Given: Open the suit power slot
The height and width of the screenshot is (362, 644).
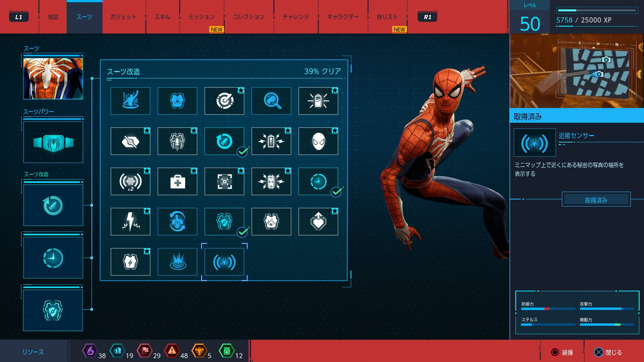Looking at the screenshot, I should click(53, 142).
